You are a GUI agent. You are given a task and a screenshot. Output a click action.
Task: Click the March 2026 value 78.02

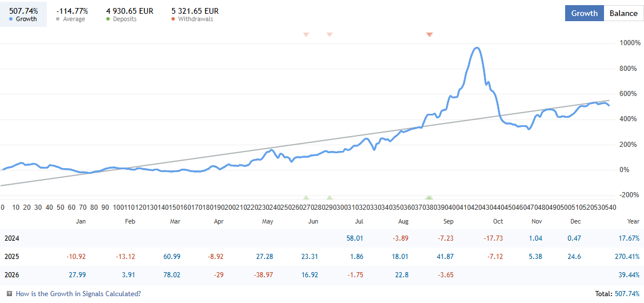click(x=173, y=275)
